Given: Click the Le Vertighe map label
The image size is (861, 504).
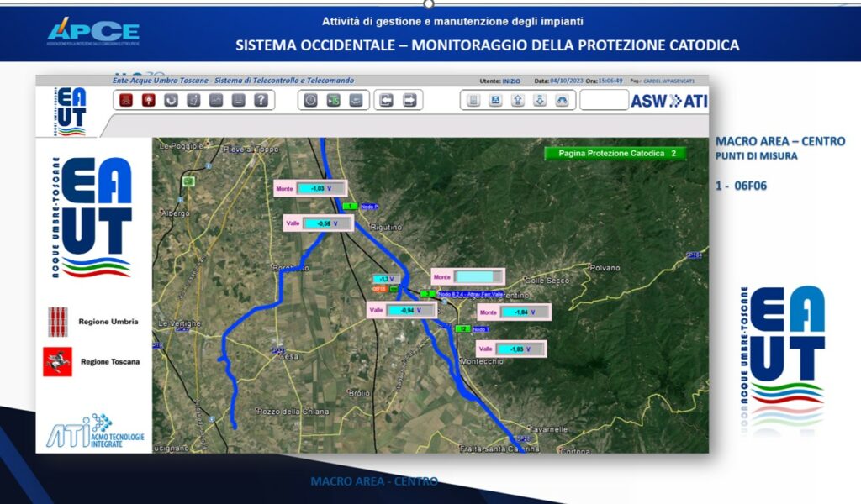Looking at the screenshot, I should [180, 323].
